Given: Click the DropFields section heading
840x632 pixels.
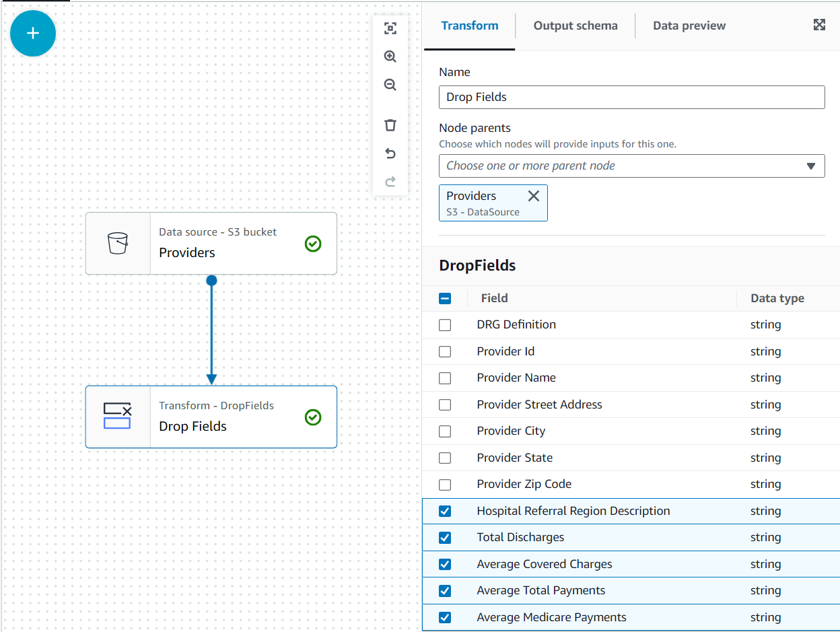Looking at the screenshot, I should 477,265.
